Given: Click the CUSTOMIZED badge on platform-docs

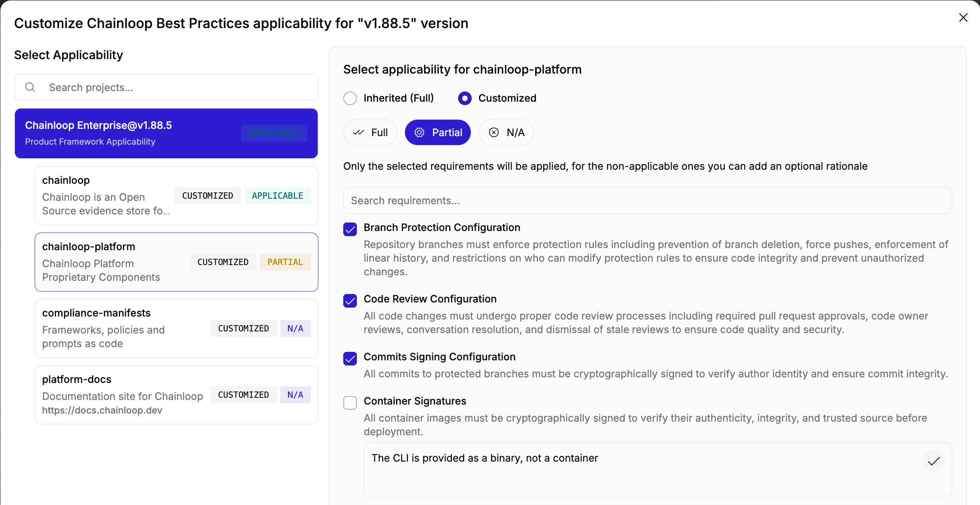Looking at the screenshot, I should [x=243, y=395].
